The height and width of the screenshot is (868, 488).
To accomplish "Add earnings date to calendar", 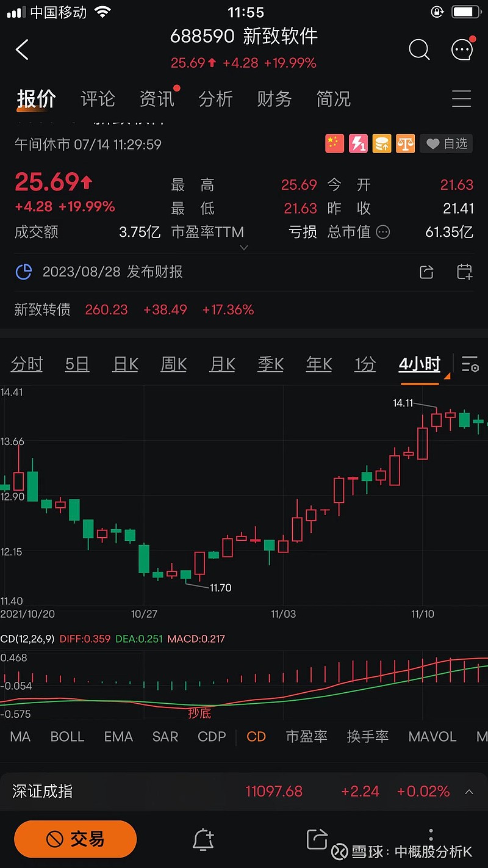I will (464, 272).
